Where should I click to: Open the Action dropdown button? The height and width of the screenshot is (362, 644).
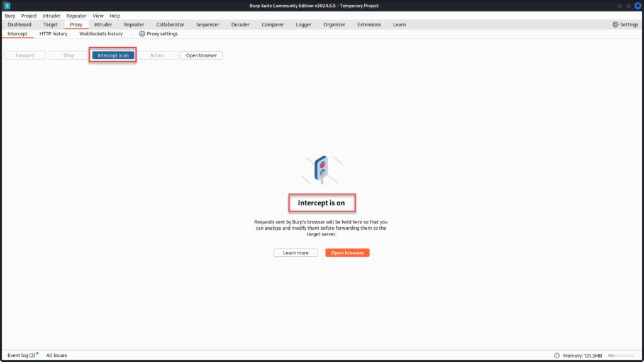point(157,55)
